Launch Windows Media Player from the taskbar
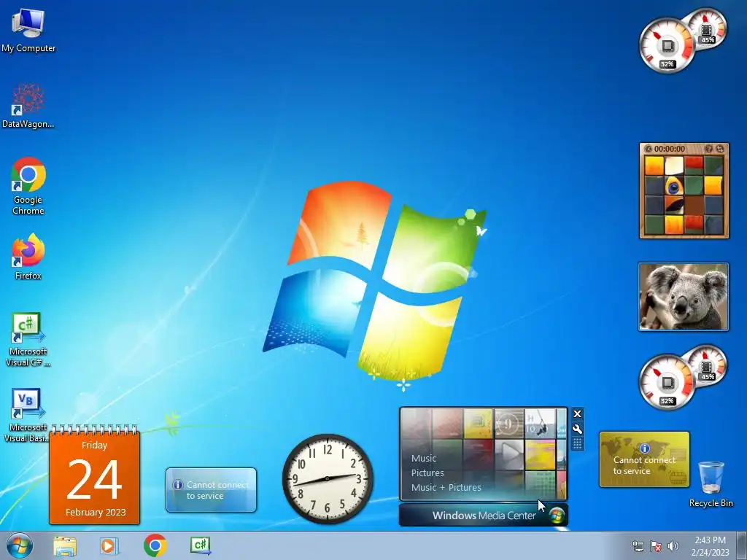Viewport: 747px width, 560px height. tap(109, 546)
